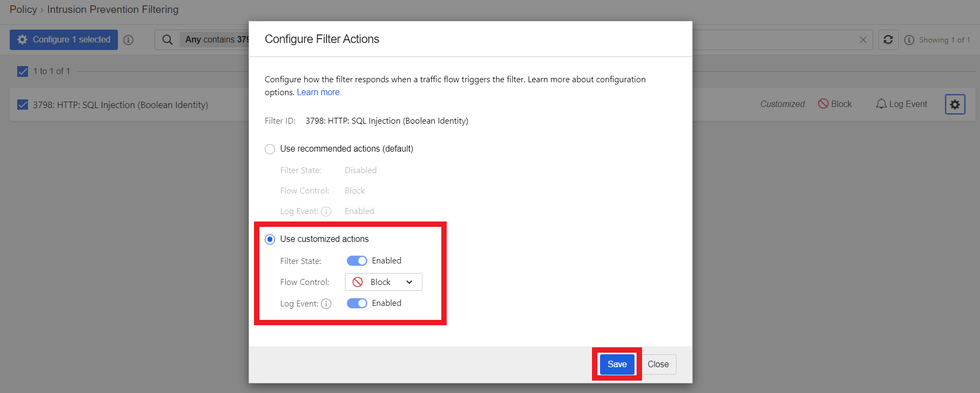The image size is (980, 393).
Task: Toggle the Filter State switch
Action: click(357, 261)
